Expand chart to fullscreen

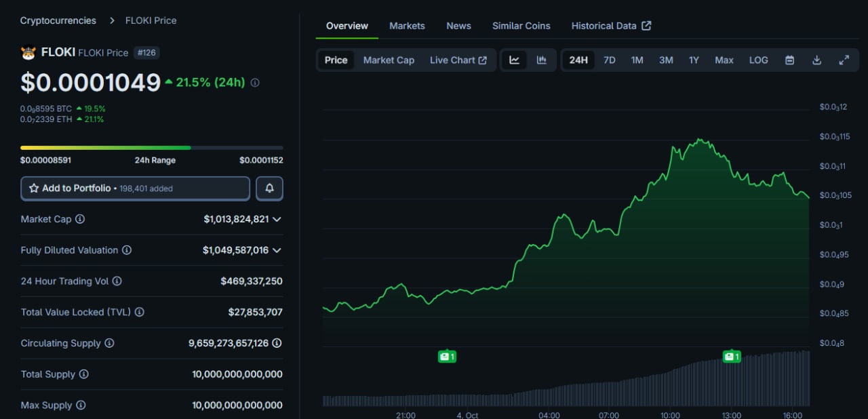click(x=844, y=60)
